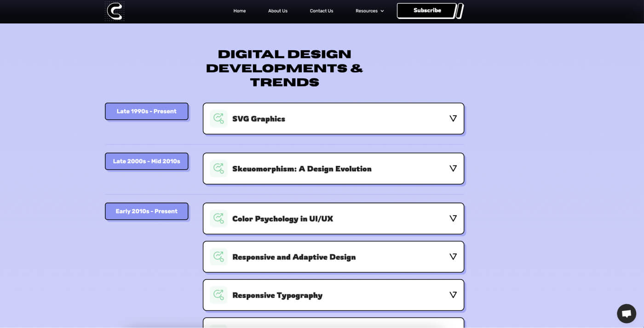The width and height of the screenshot is (644, 328).
Task: Navigate to Contact Us
Action: [x=321, y=11]
